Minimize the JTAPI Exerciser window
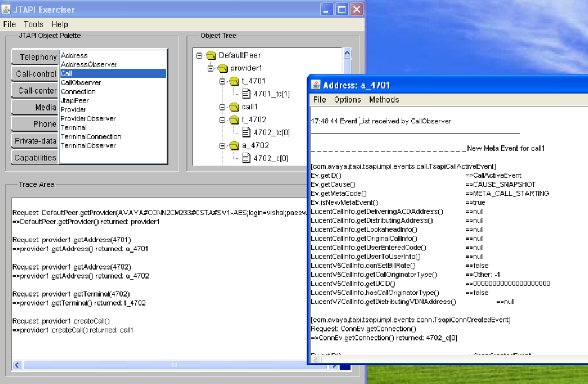Viewport: 588px width, 384px height. [x=327, y=10]
